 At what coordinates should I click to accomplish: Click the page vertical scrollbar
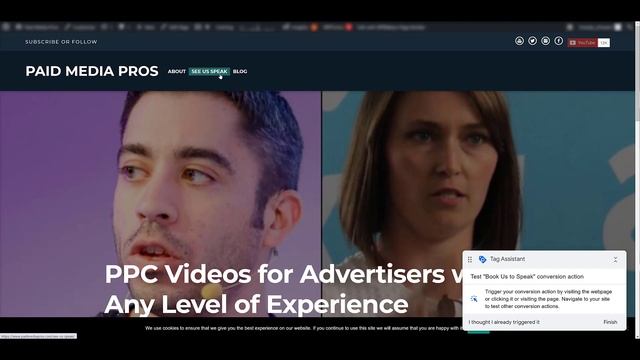coord(637,180)
